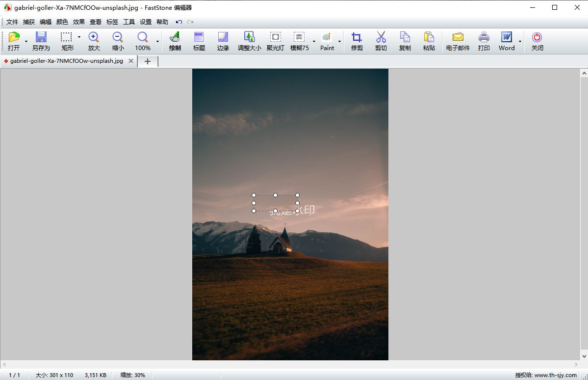Zoom in with the 放大 icon

click(x=94, y=41)
